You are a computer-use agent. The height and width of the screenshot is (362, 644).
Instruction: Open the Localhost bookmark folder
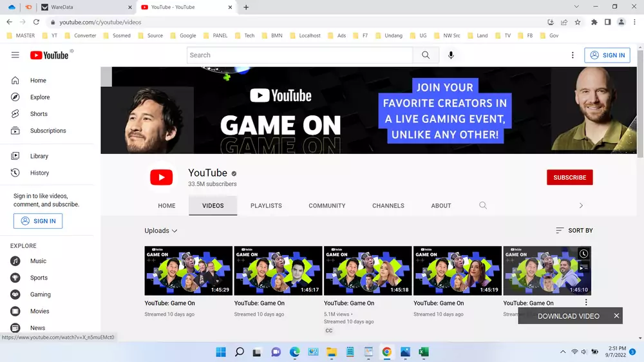pyautogui.click(x=305, y=35)
